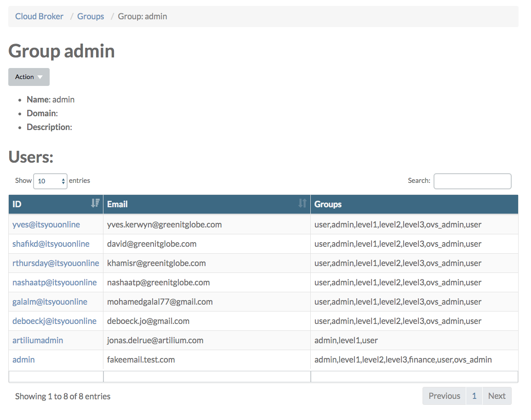531x420 pixels.
Task: Click the Search input field
Action: coord(472,181)
